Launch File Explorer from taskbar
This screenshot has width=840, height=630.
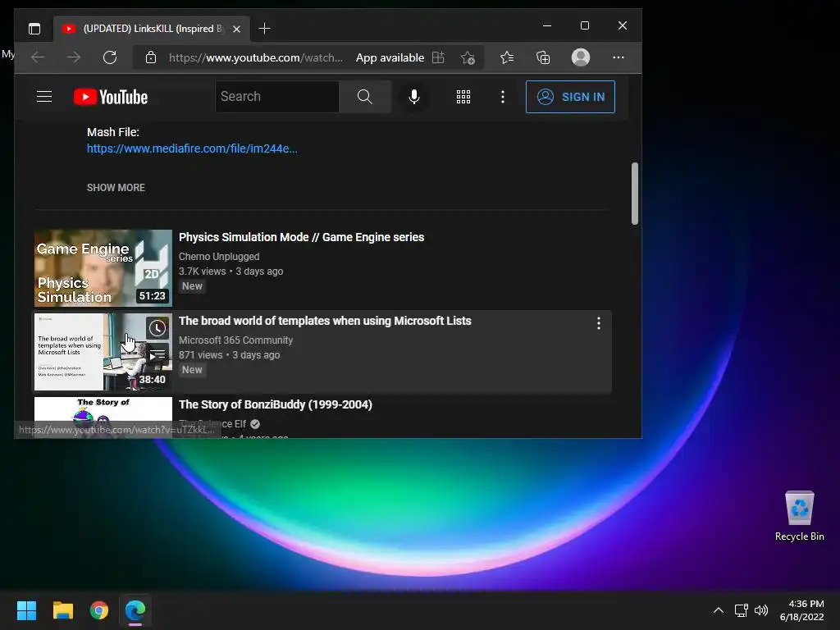tap(62, 610)
